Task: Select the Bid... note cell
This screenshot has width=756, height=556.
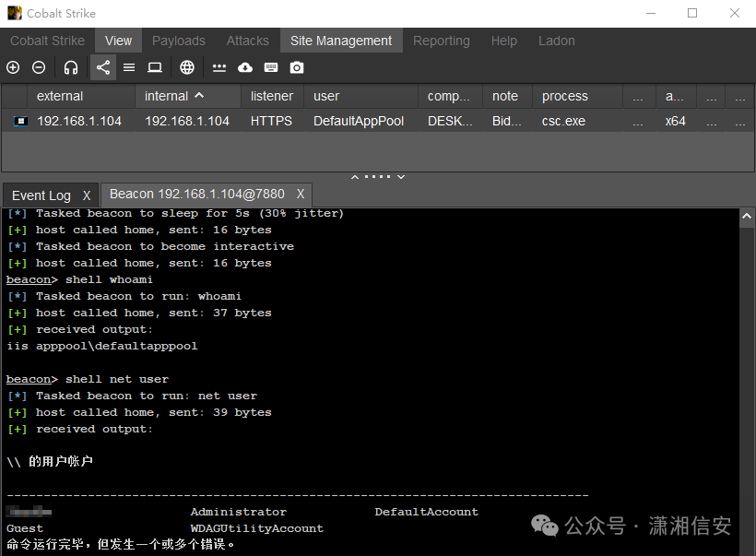Action: (x=506, y=121)
